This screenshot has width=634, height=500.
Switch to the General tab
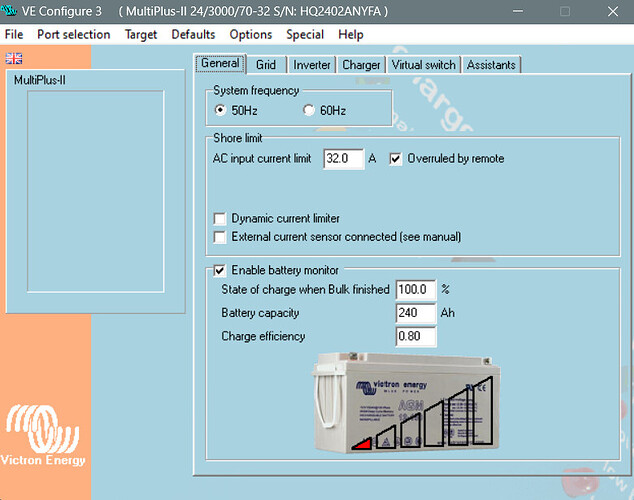coord(220,63)
